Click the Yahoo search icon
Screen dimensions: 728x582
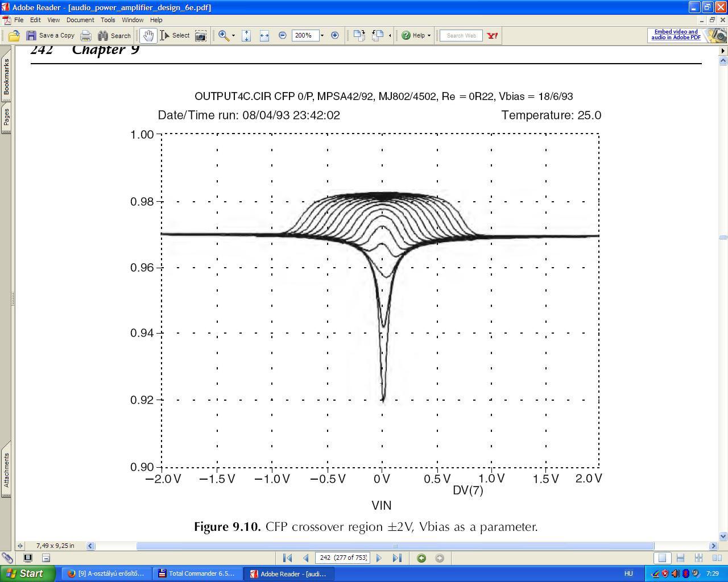(493, 35)
